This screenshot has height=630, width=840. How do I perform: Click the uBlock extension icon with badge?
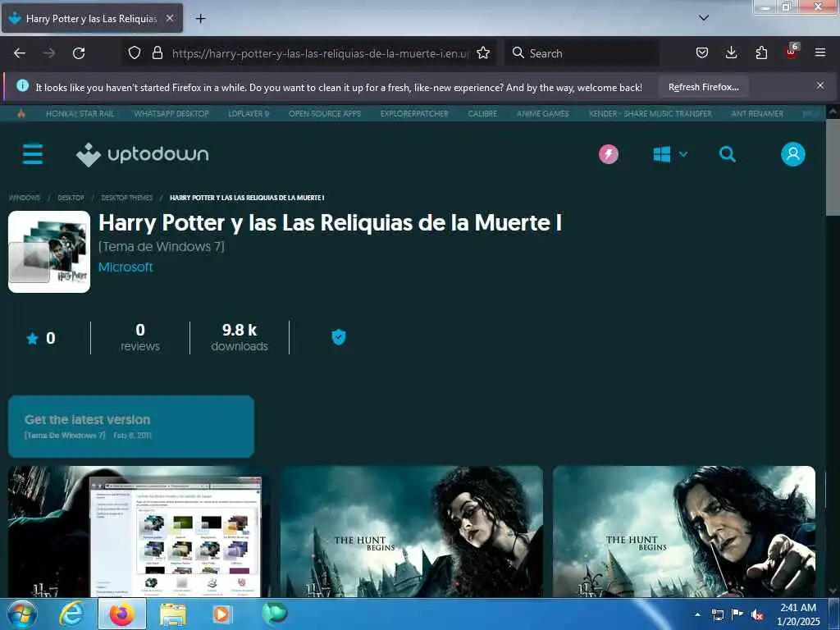[x=792, y=52]
